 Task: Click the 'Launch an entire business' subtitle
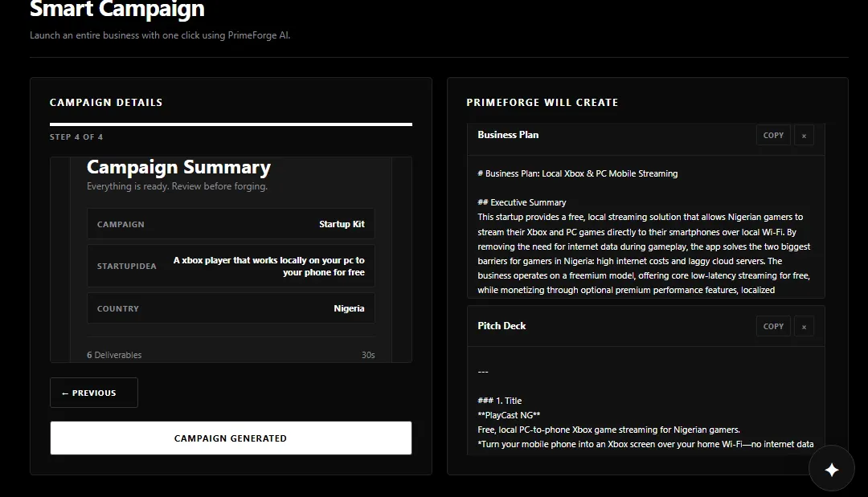tap(160, 35)
